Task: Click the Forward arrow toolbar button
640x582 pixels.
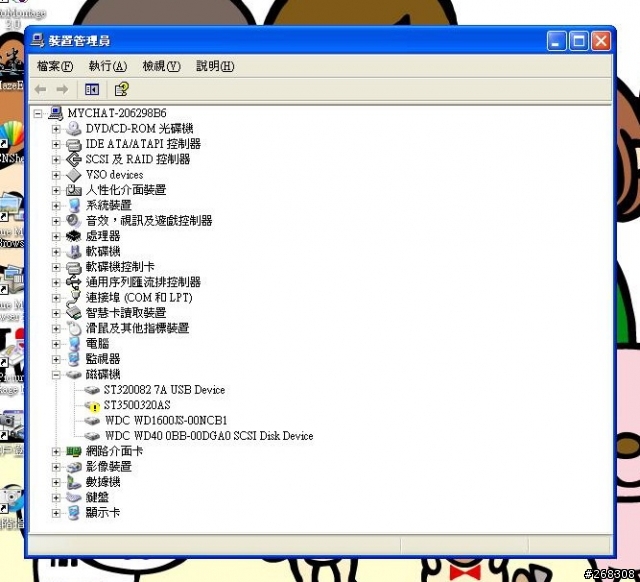Action: (x=62, y=89)
